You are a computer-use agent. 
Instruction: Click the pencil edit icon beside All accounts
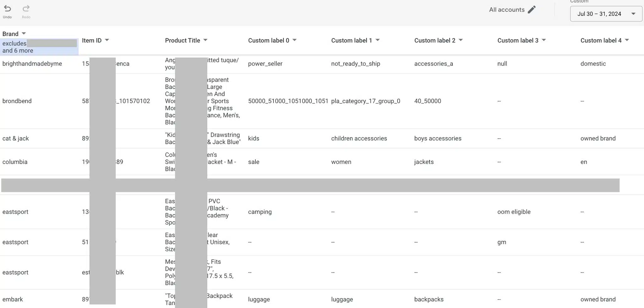(x=531, y=10)
